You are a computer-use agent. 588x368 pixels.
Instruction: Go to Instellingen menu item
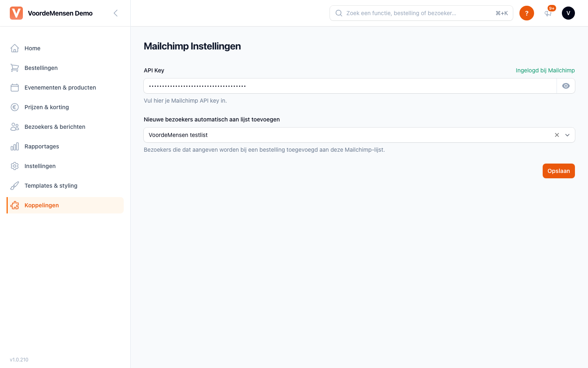pos(65,166)
